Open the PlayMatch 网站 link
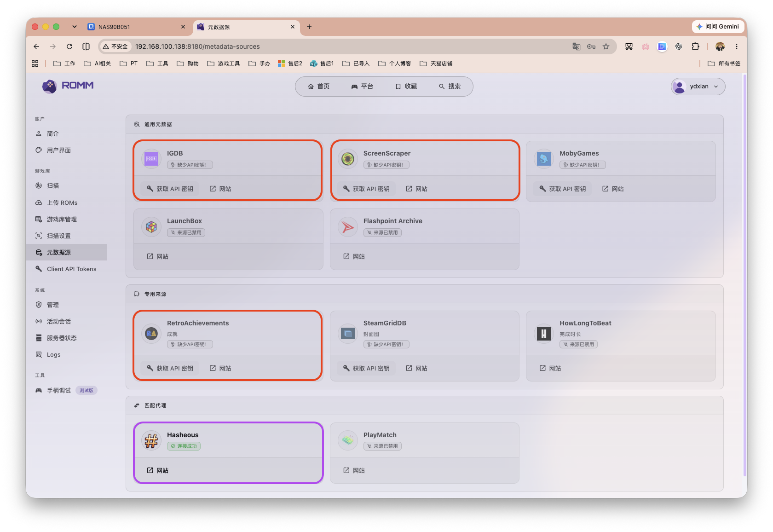The width and height of the screenshot is (773, 532). tap(354, 470)
